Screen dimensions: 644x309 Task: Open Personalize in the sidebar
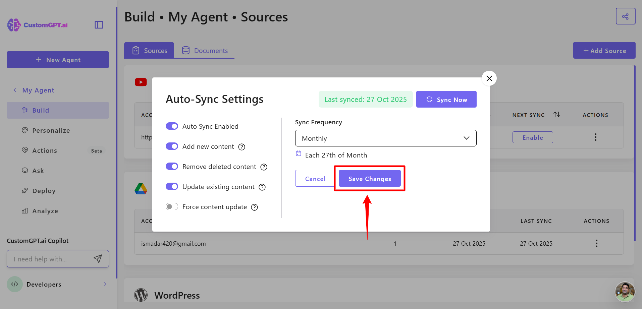pos(58,130)
